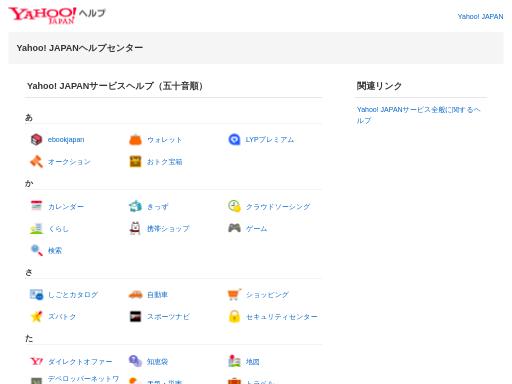Screen dimensions: 512x384
Task: Click the おトク宝箱 treasure chest icon
Action: click(135, 162)
